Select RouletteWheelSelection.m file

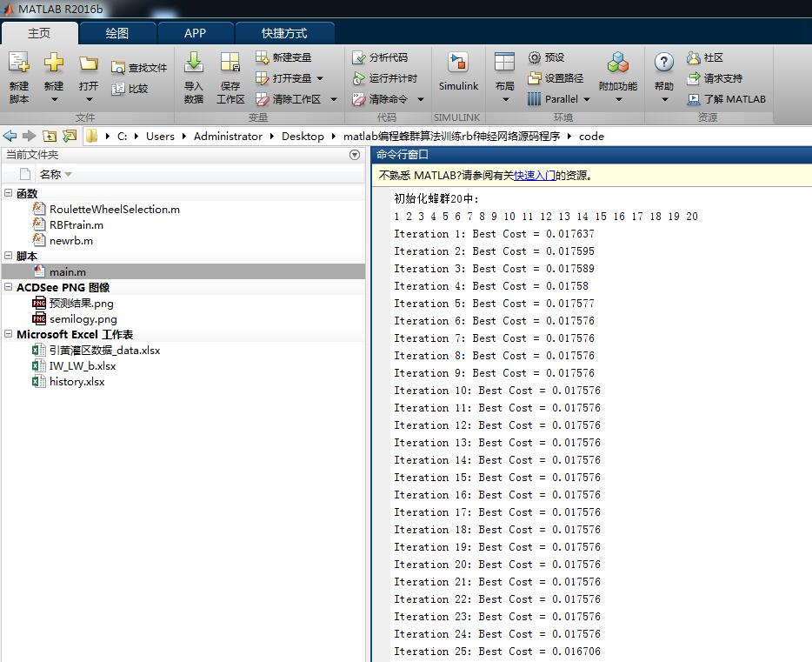[x=115, y=210]
